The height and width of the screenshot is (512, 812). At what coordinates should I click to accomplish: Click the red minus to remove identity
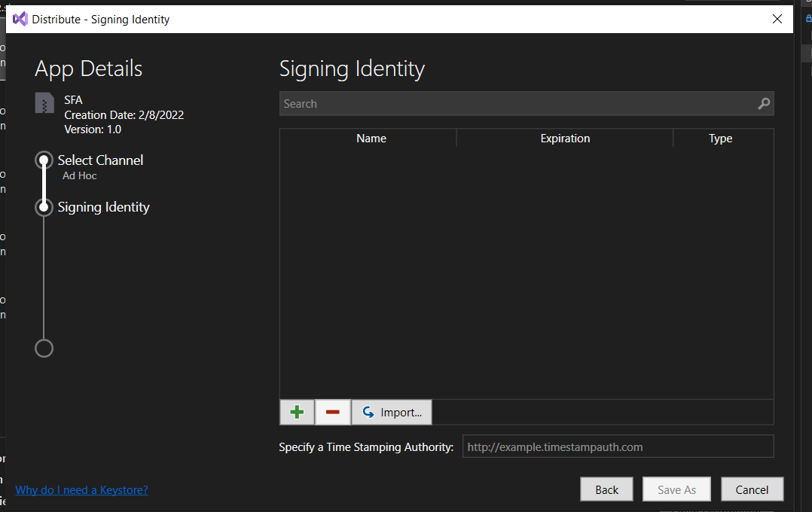coord(332,412)
